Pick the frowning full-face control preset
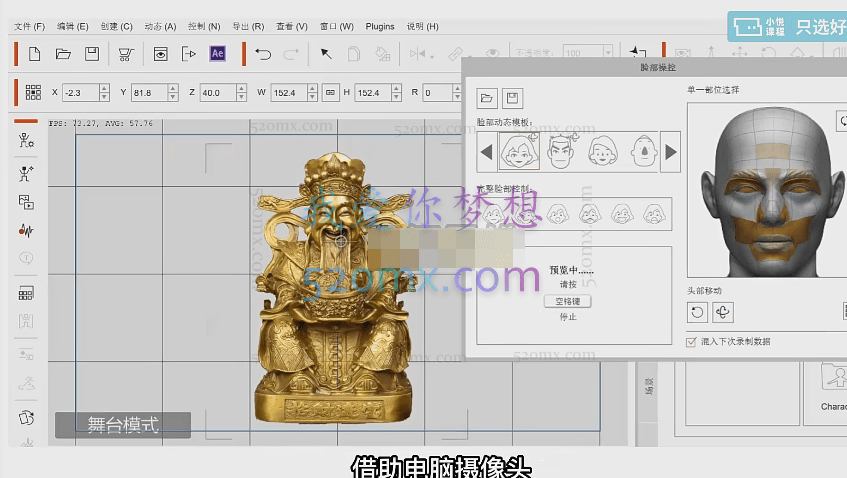The width and height of the screenshot is (847, 478). pos(590,214)
